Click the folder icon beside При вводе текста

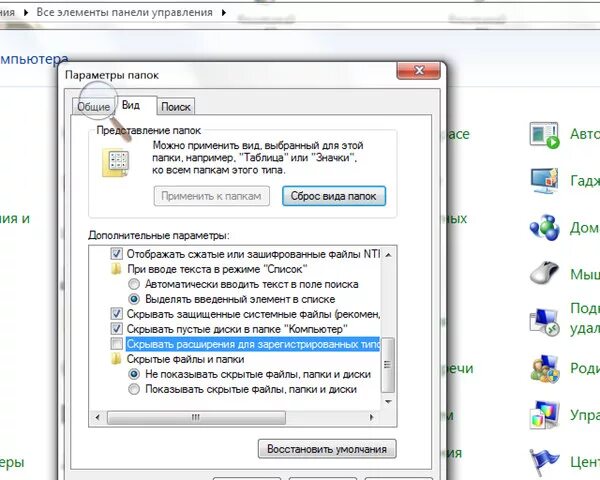(x=116, y=269)
